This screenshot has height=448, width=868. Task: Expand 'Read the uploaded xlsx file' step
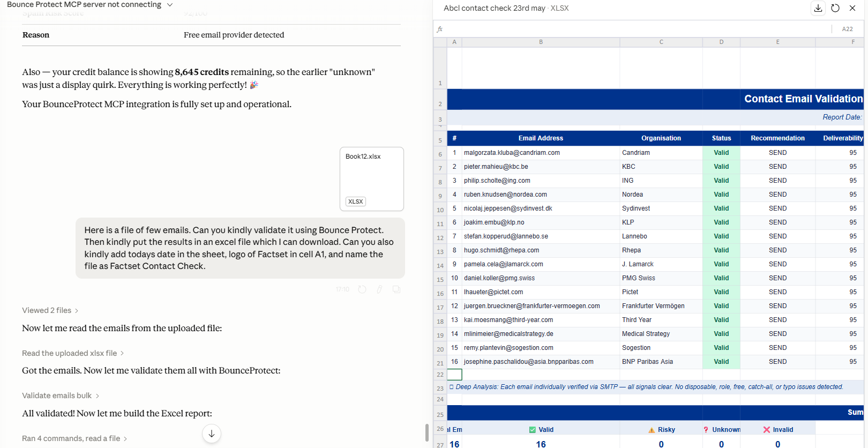[x=73, y=353]
